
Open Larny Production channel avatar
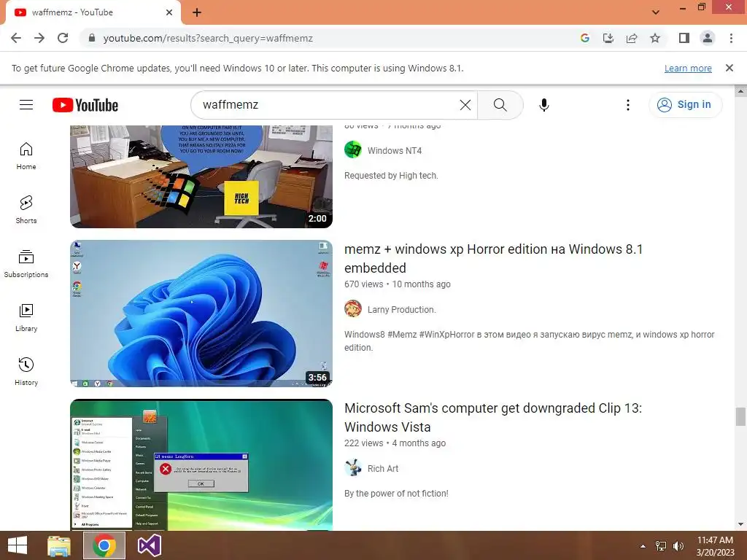click(353, 309)
